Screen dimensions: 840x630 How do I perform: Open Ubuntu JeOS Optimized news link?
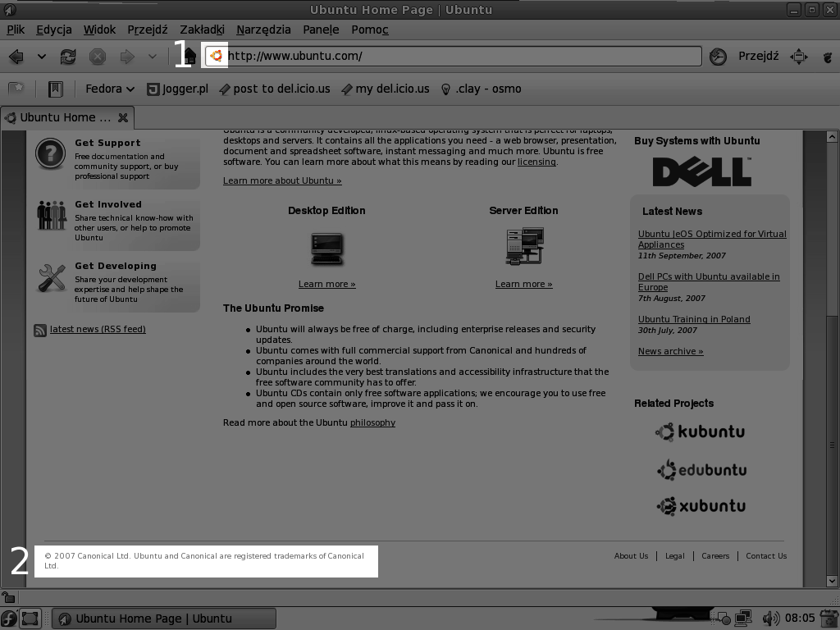pos(712,239)
